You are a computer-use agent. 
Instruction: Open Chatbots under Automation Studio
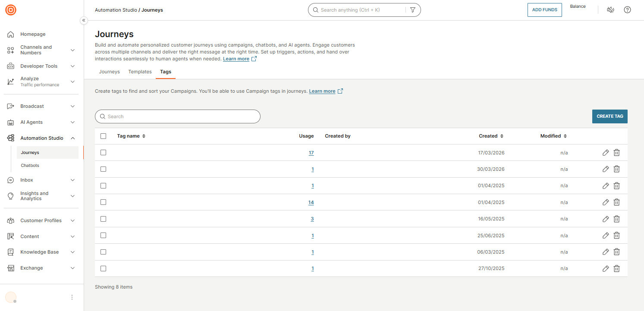[x=30, y=166]
